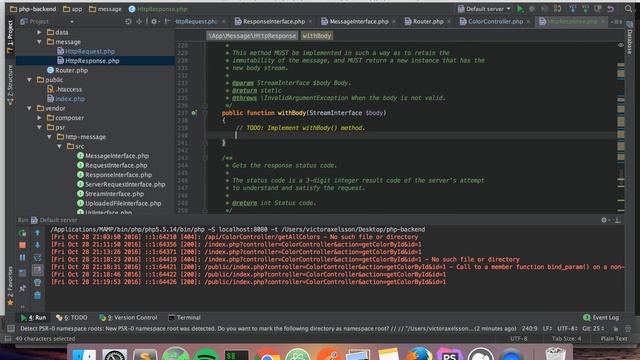
Task: Open the Run panel gear settings
Action: pos(604,220)
